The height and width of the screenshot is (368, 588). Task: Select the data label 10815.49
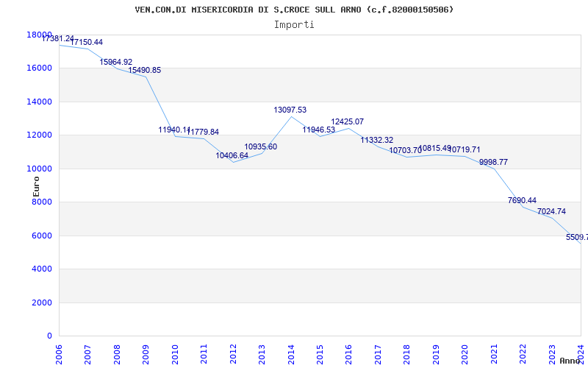pos(435,149)
